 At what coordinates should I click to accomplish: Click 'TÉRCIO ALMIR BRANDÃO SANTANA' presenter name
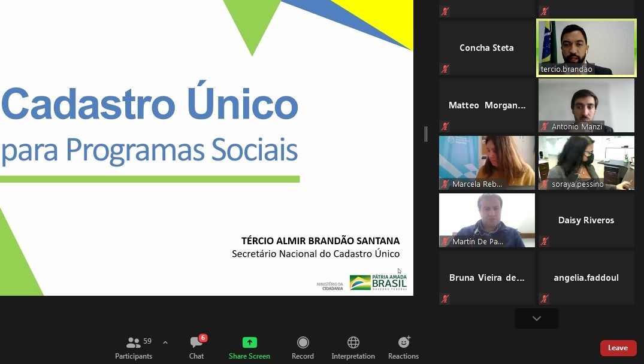tap(321, 241)
